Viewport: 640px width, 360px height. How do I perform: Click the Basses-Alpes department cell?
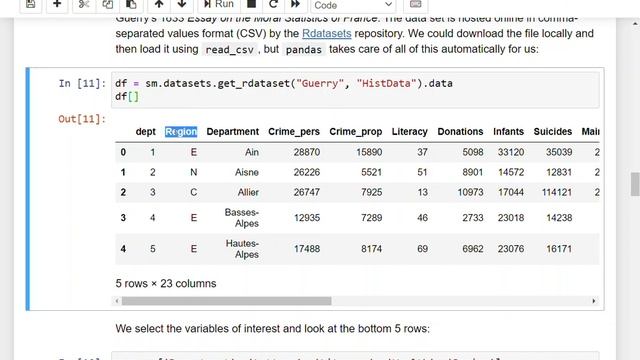(242, 218)
